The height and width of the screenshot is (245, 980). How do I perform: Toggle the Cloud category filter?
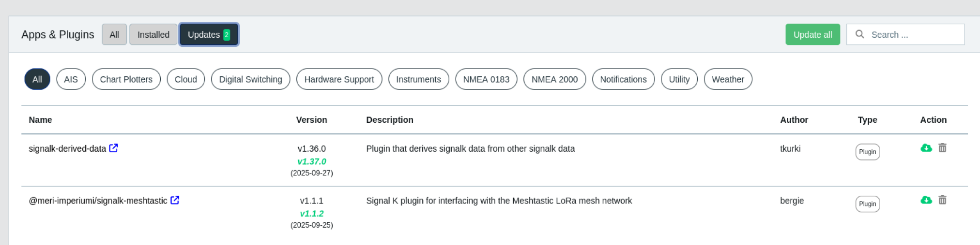(x=185, y=79)
